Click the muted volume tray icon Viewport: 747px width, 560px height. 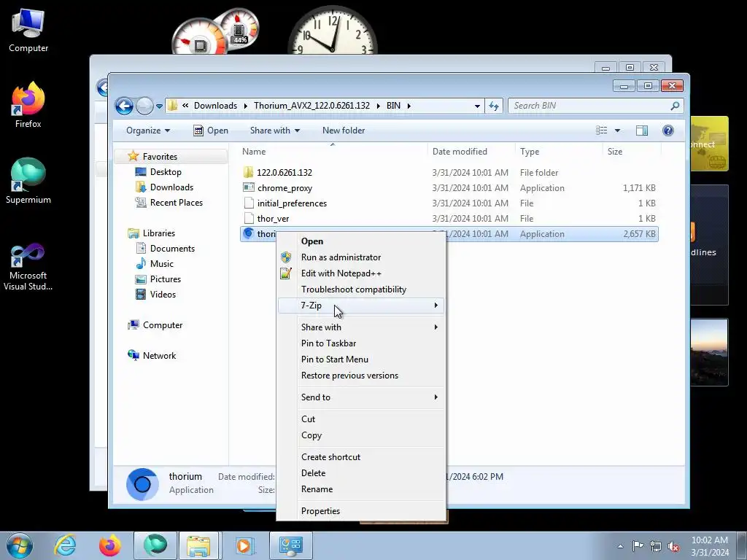(673, 546)
